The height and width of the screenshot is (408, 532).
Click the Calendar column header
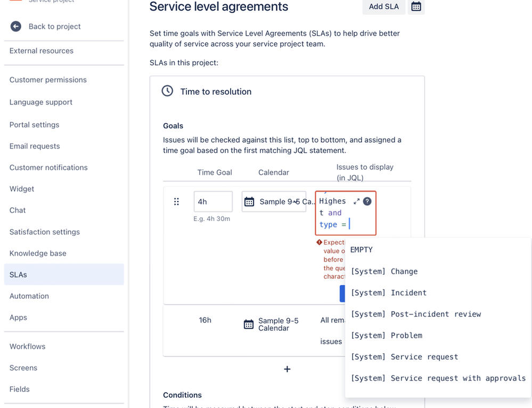coord(274,173)
